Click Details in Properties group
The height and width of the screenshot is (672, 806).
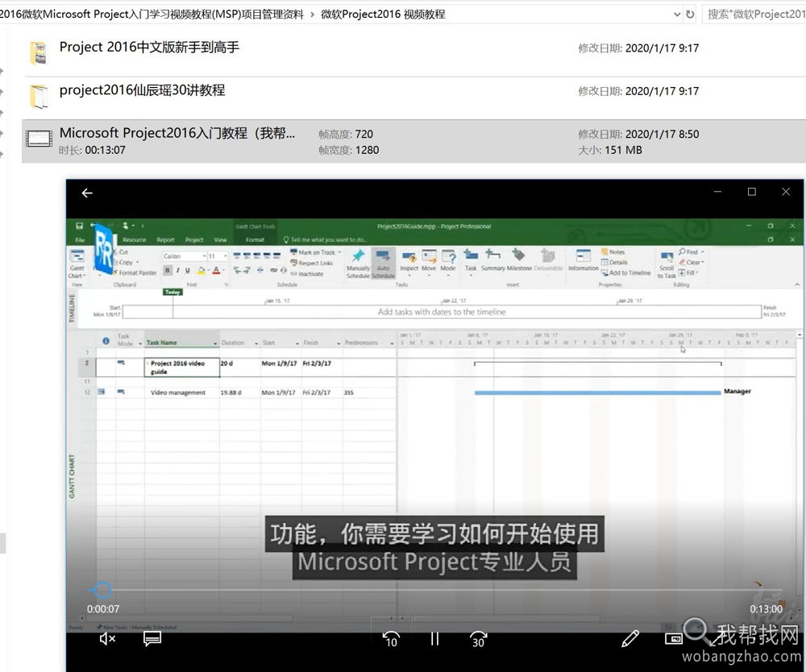pyautogui.click(x=614, y=263)
